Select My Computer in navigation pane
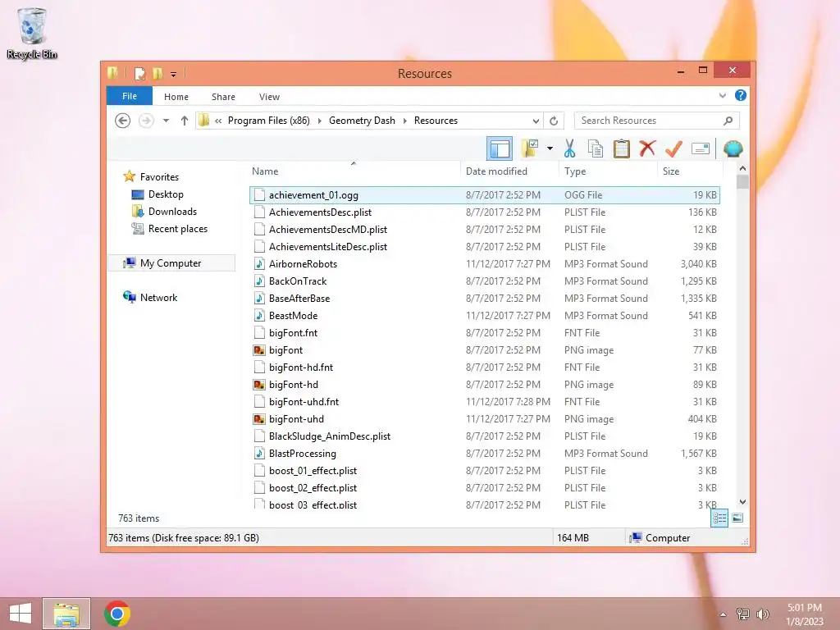 171,263
